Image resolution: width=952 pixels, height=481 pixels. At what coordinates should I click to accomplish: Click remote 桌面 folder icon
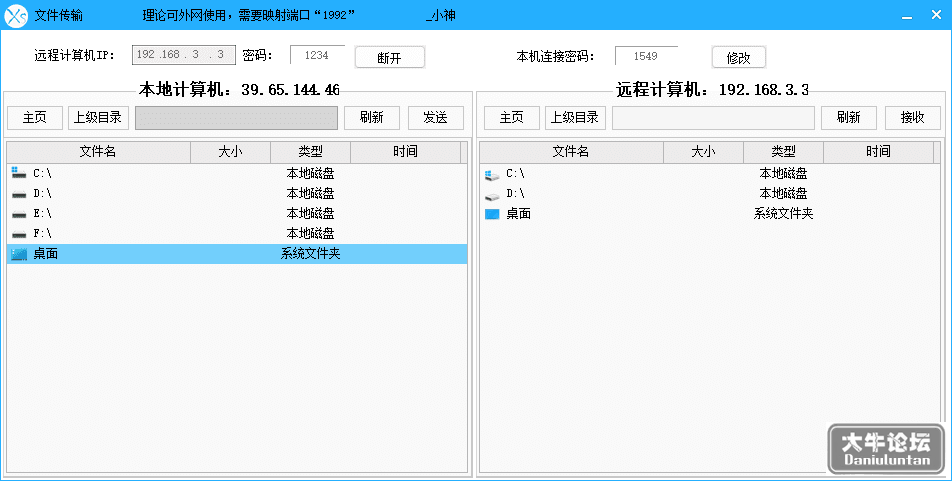(492, 214)
